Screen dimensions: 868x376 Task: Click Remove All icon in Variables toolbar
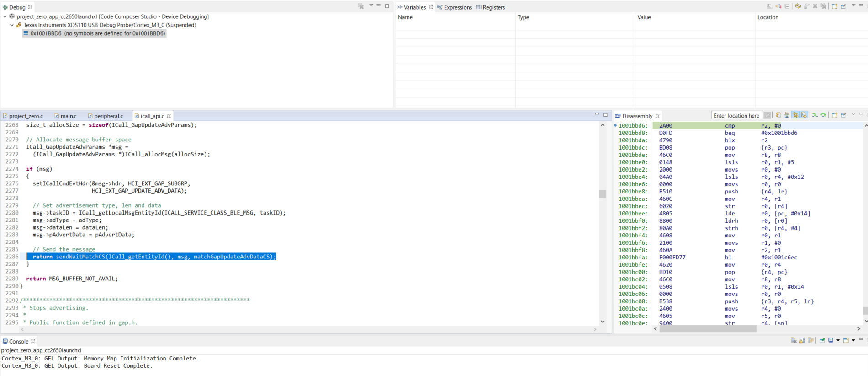(824, 6)
